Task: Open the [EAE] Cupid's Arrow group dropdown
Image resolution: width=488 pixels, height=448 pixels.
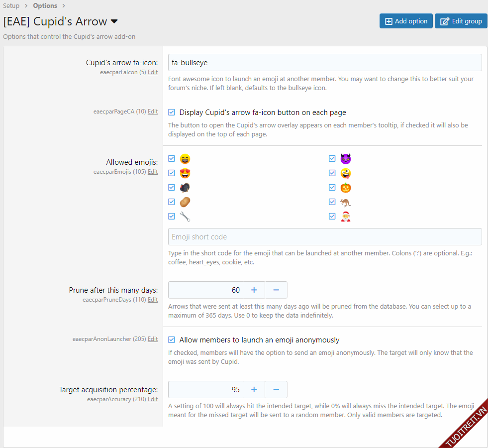Action: (114, 21)
